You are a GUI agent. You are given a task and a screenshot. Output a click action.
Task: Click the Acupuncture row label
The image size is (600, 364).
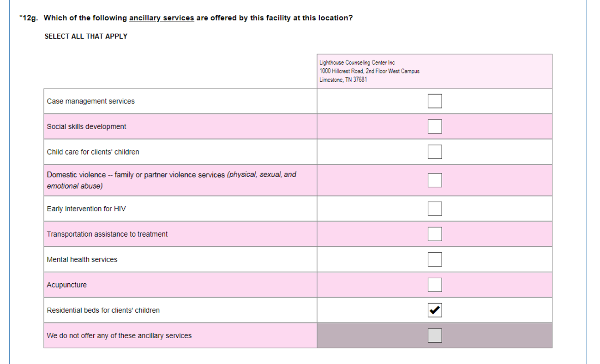click(x=67, y=285)
